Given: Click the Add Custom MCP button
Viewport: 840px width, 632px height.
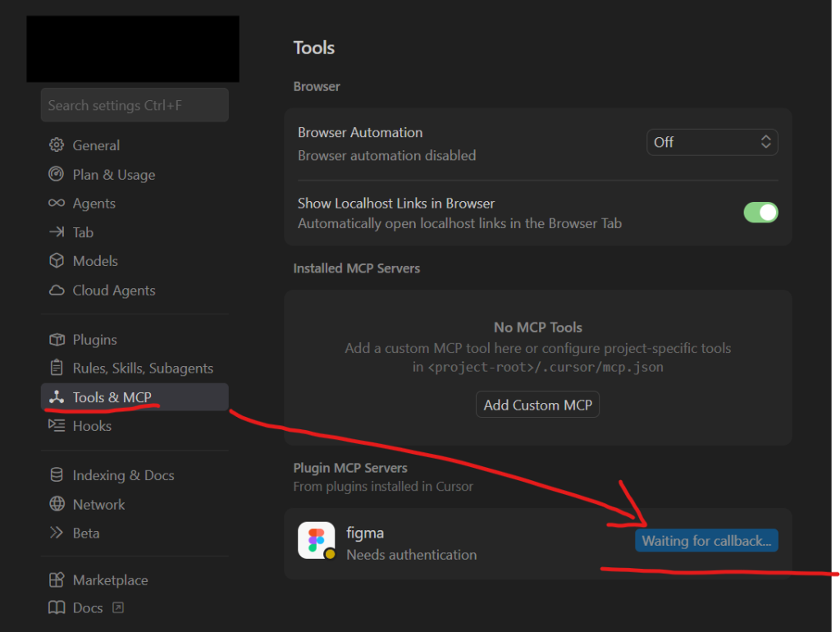Looking at the screenshot, I should pos(537,405).
